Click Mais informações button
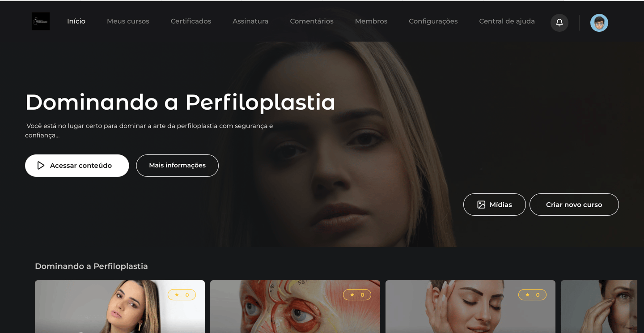The width and height of the screenshot is (644, 333). [177, 165]
